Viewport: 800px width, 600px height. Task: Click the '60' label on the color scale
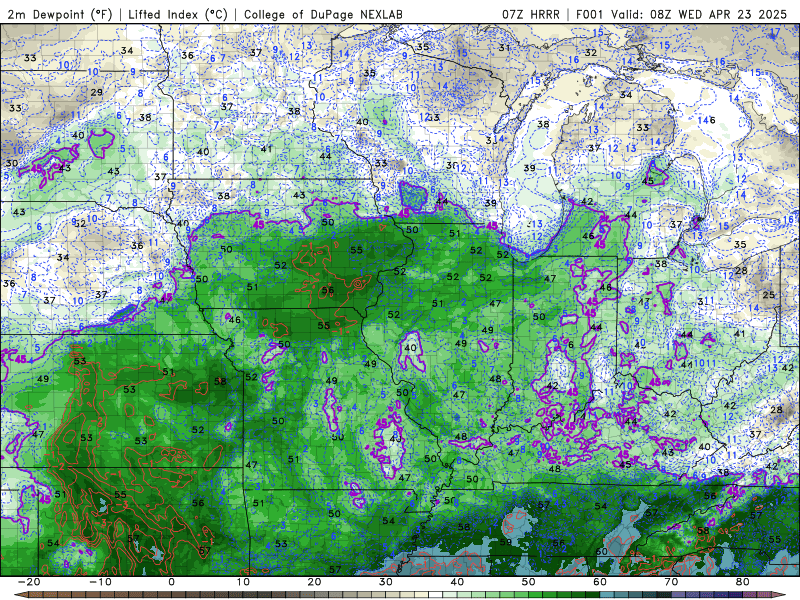[600, 582]
